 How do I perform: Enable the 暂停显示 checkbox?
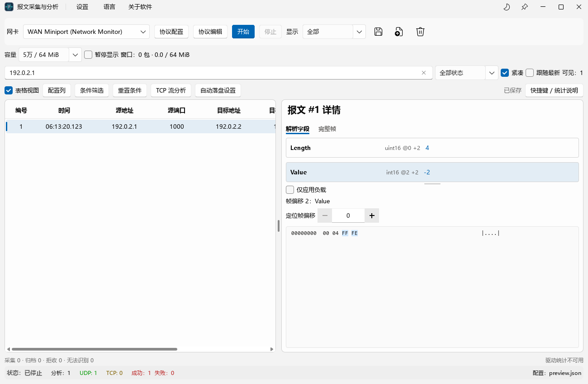tap(88, 55)
